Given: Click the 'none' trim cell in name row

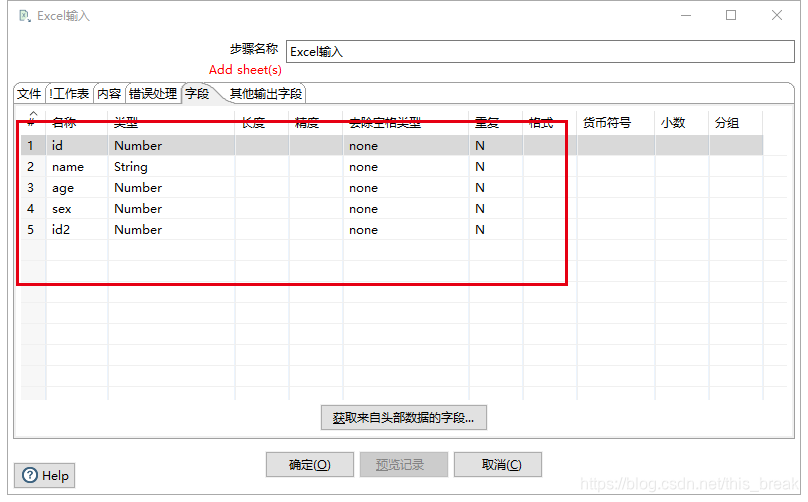Looking at the screenshot, I should [406, 167].
